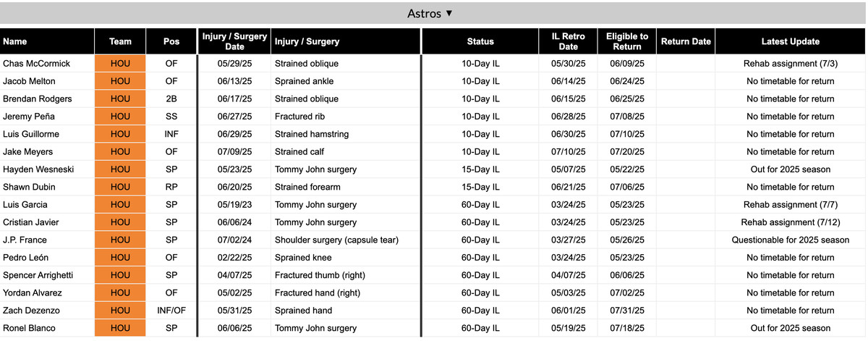
Task: Click the Injury / Surgery Date header
Action: [234, 41]
